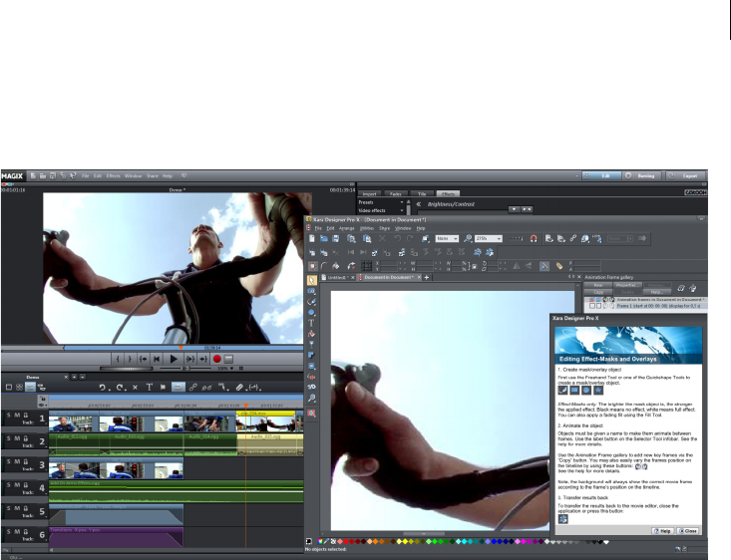731x560 pixels.
Task: Click the Export mode button at top right
Action: click(686, 175)
